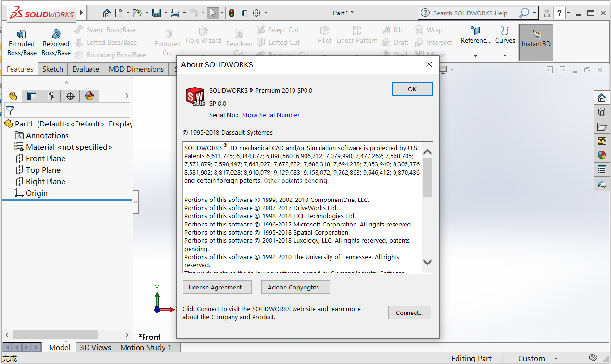Toggle the Instant3D button

pyautogui.click(x=536, y=42)
